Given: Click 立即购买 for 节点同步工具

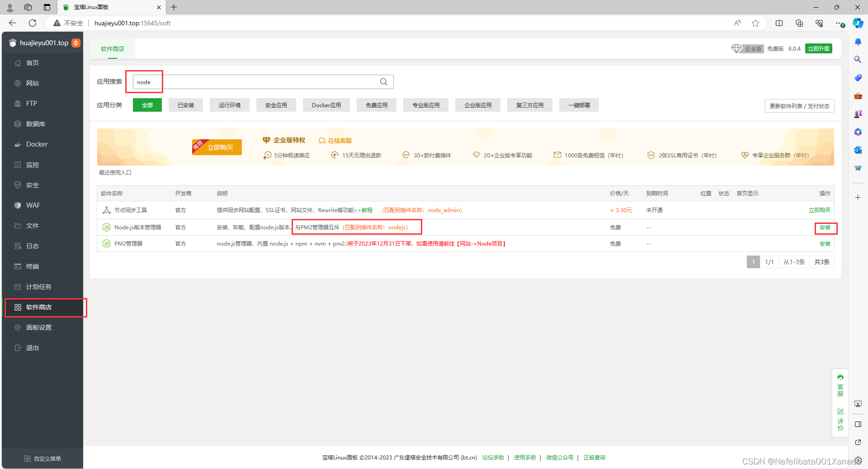Looking at the screenshot, I should (820, 210).
